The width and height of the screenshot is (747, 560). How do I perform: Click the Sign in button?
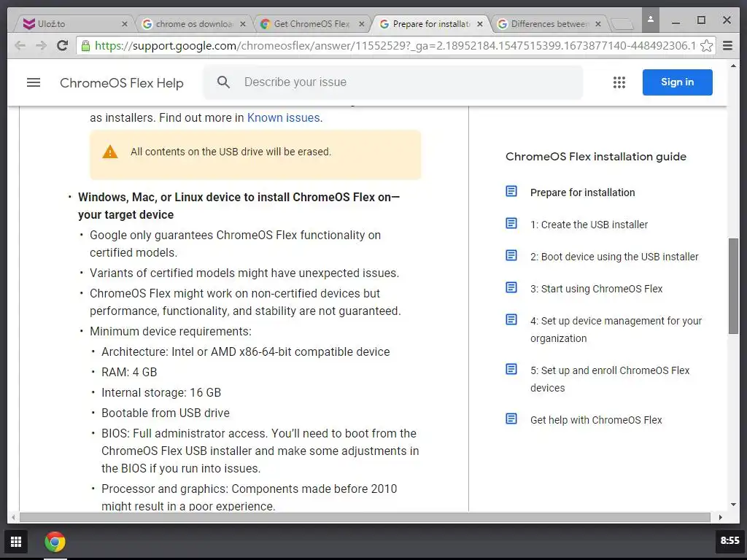coord(677,82)
